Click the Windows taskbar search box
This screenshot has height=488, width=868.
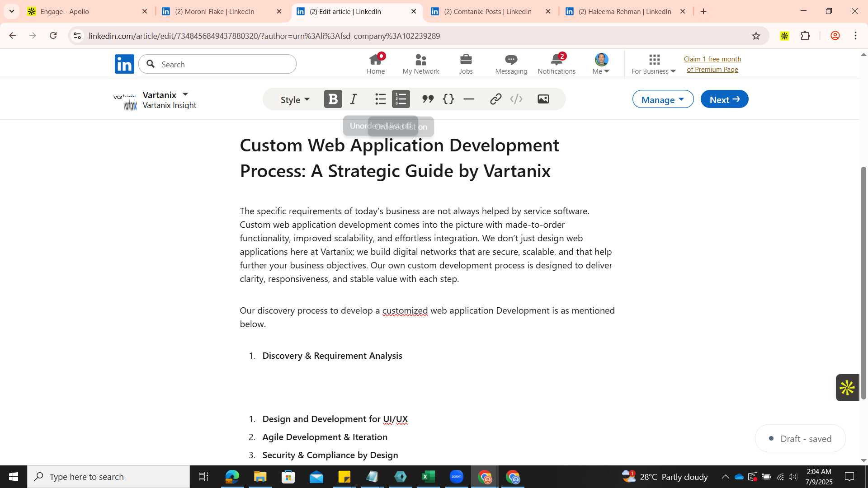pos(108,477)
